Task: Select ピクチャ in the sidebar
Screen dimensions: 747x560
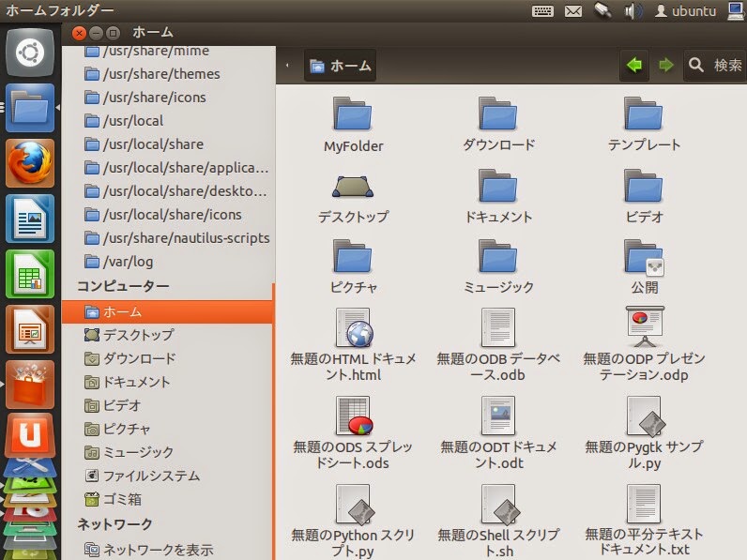Action: point(167,429)
